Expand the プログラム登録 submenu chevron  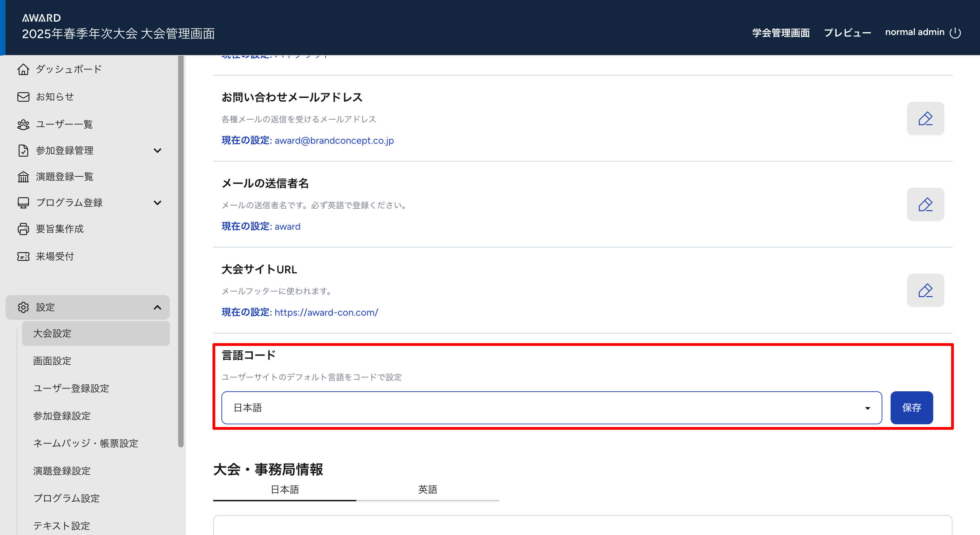(x=157, y=203)
